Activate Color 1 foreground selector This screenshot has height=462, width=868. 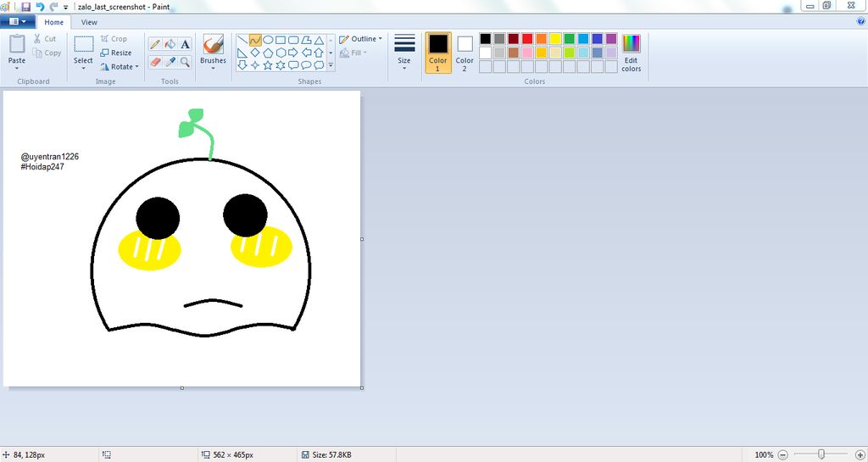pyautogui.click(x=438, y=53)
